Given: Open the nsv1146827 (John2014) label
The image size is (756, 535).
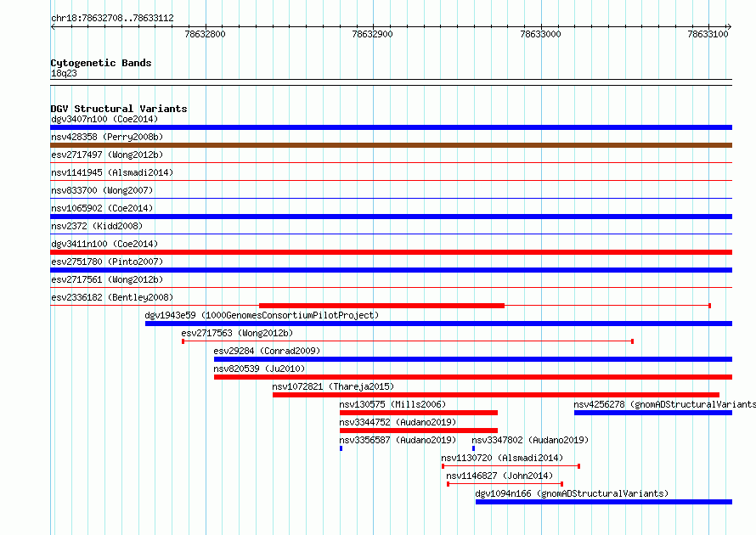Looking at the screenshot, I should [499, 476].
